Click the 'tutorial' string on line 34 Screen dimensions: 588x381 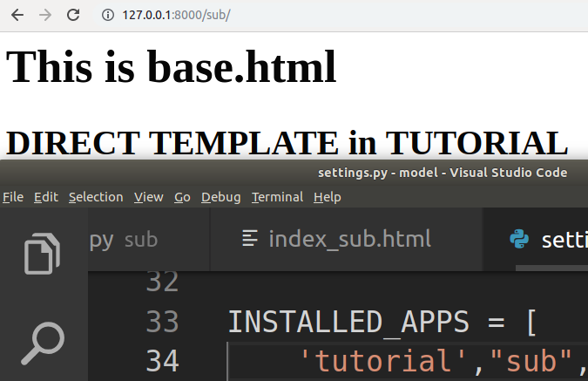tap(382, 361)
